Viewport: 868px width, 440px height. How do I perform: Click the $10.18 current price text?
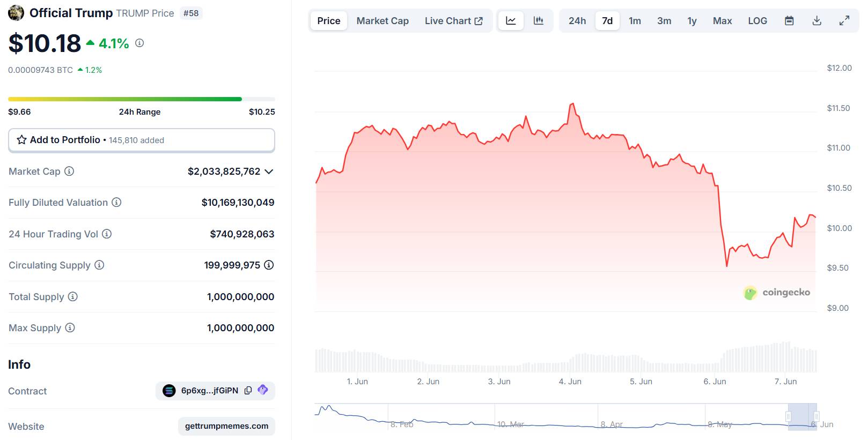tap(45, 43)
